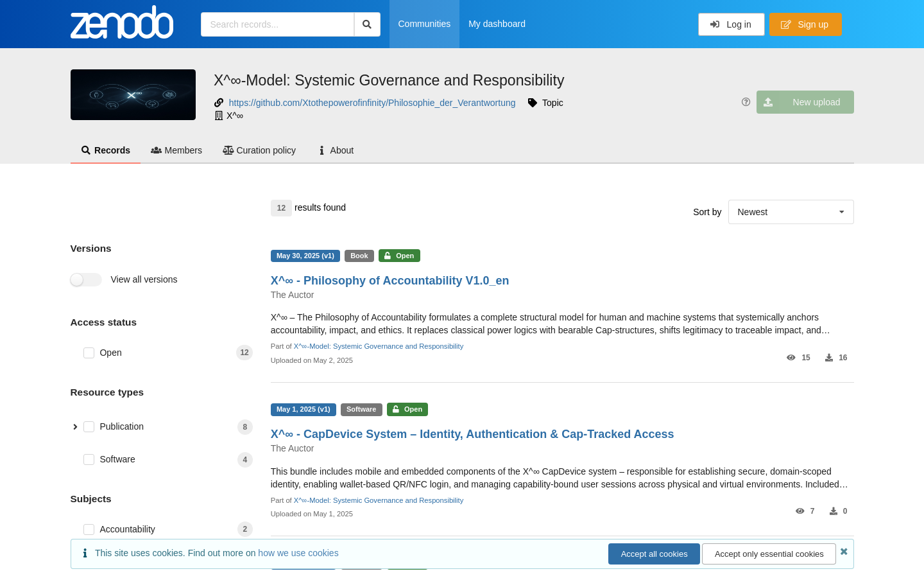This screenshot has height=578, width=924.
Task: Click the Open count badge 12
Action: (x=244, y=353)
